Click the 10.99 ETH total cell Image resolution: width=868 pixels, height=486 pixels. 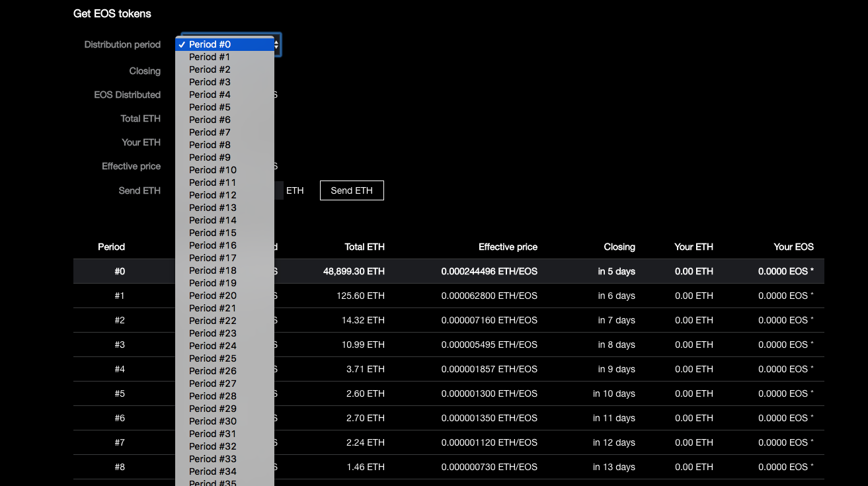[x=362, y=344]
